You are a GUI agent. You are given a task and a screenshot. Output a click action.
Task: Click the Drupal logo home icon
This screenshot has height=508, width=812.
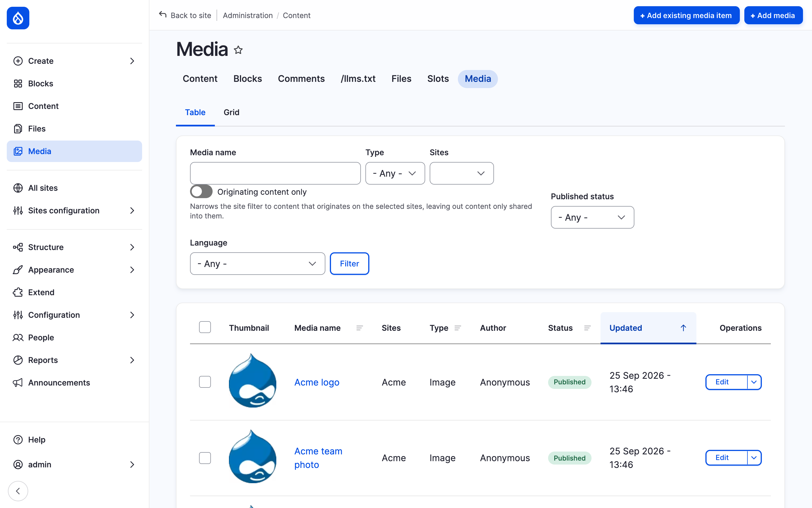[18, 18]
